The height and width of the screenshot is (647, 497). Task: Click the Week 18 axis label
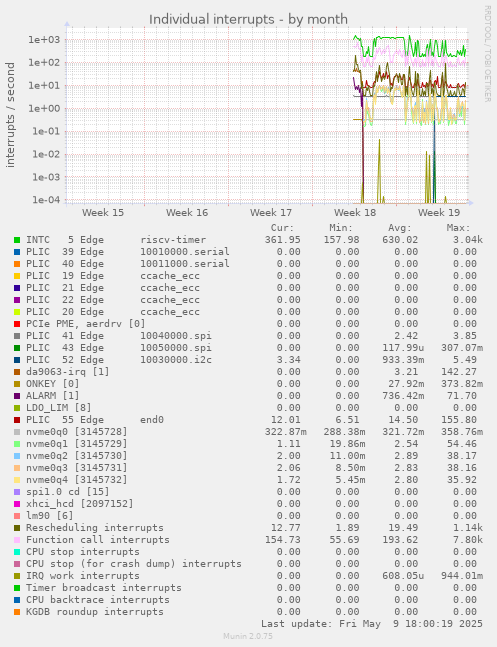pos(355,213)
